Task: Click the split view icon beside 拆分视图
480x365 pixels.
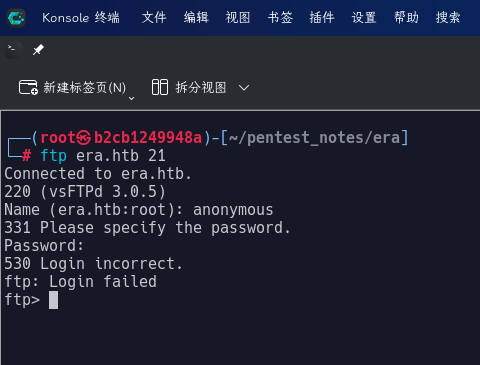Action: (160, 87)
